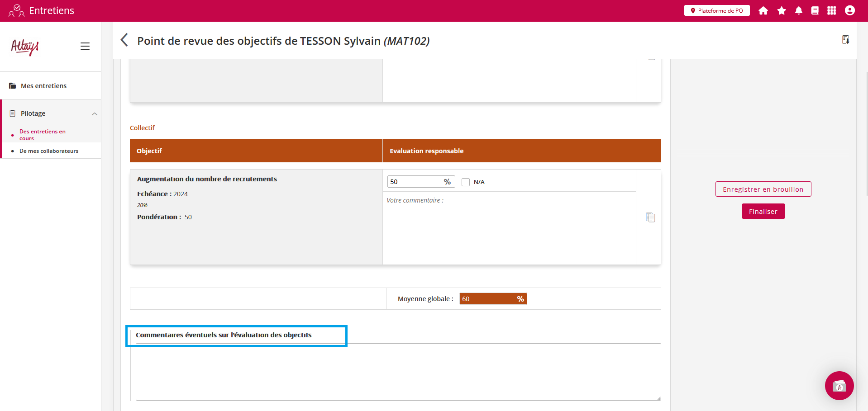Click the copy comment icon beside objective
This screenshot has height=411, width=868.
[x=650, y=217]
